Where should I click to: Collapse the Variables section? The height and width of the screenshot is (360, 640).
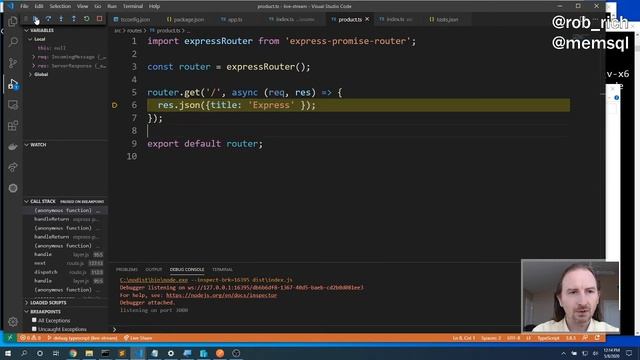tap(27, 30)
